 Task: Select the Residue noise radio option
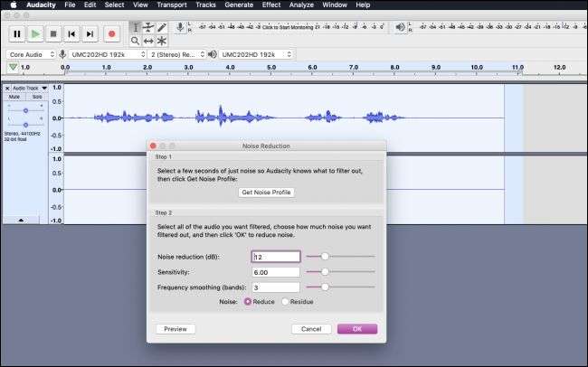pyautogui.click(x=286, y=301)
